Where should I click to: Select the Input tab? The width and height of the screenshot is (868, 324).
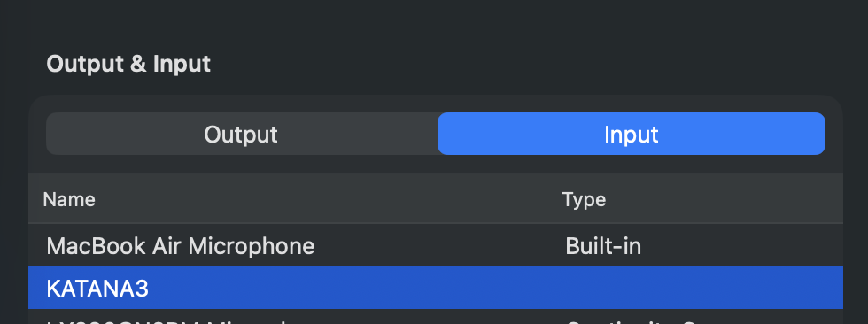[631, 134]
